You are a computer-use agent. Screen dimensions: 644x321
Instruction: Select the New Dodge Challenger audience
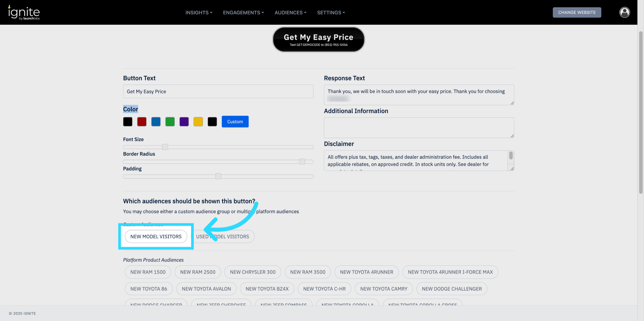pyautogui.click(x=452, y=289)
